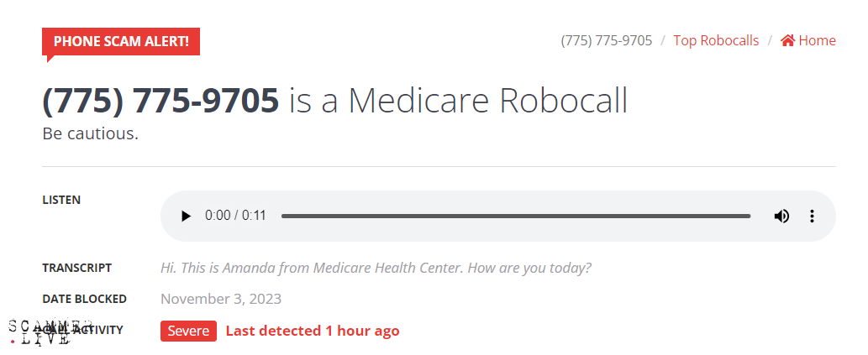Mute the audio player volume
Image resolution: width=868 pixels, height=355 pixels.
click(781, 217)
